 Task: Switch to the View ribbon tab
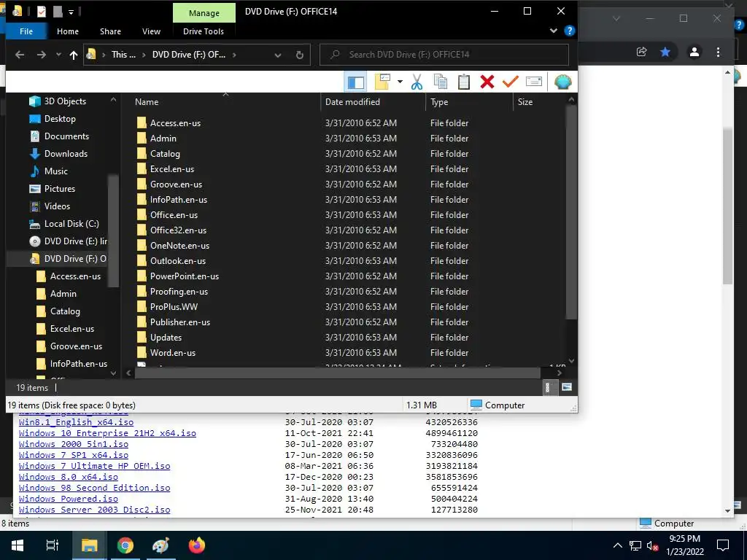(x=151, y=31)
